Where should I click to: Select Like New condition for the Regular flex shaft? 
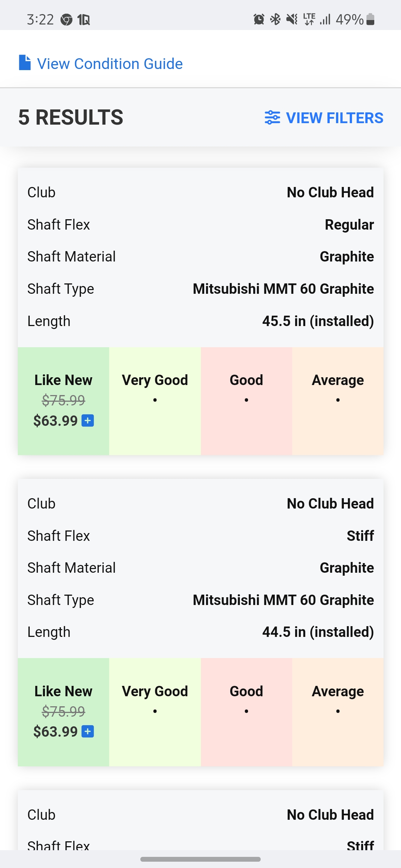(x=63, y=401)
